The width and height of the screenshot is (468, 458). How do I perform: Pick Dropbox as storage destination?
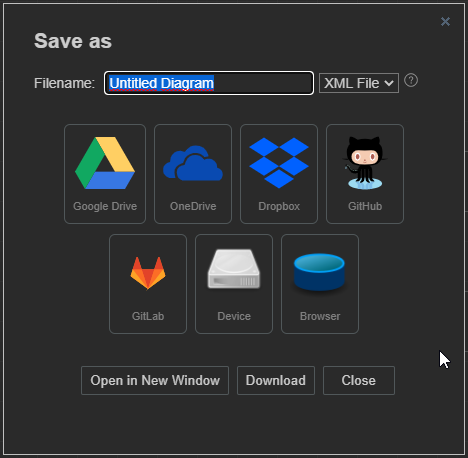[279, 174]
